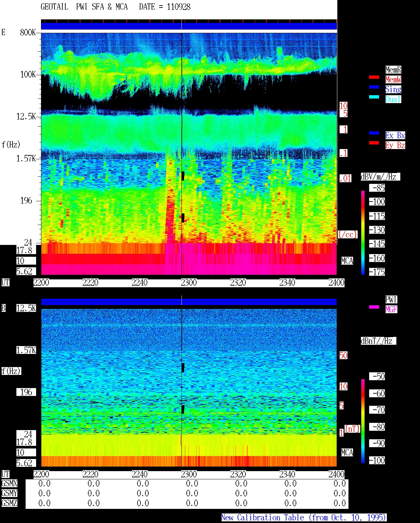Click the blue mode bar above B spectrogram
This screenshot has width=420, height=523.
189,302
